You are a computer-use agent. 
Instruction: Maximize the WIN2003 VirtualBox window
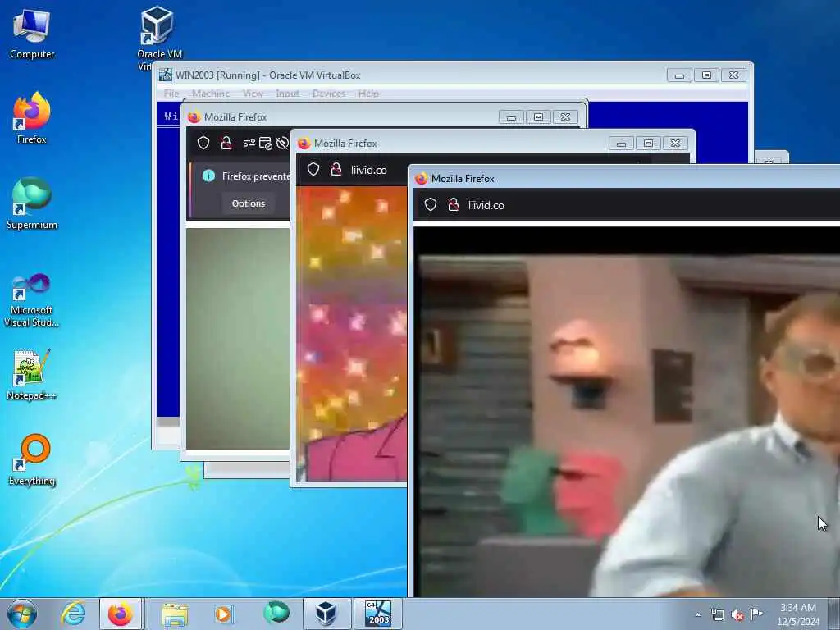(706, 75)
